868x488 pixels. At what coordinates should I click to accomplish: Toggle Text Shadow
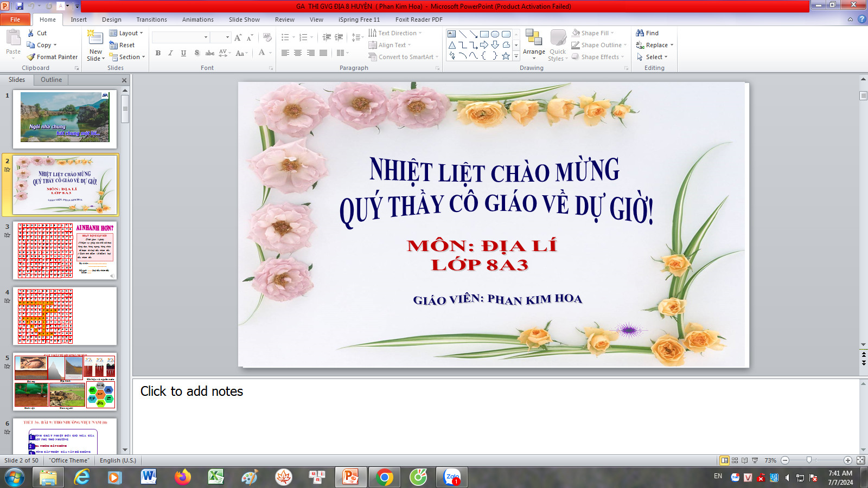click(196, 53)
